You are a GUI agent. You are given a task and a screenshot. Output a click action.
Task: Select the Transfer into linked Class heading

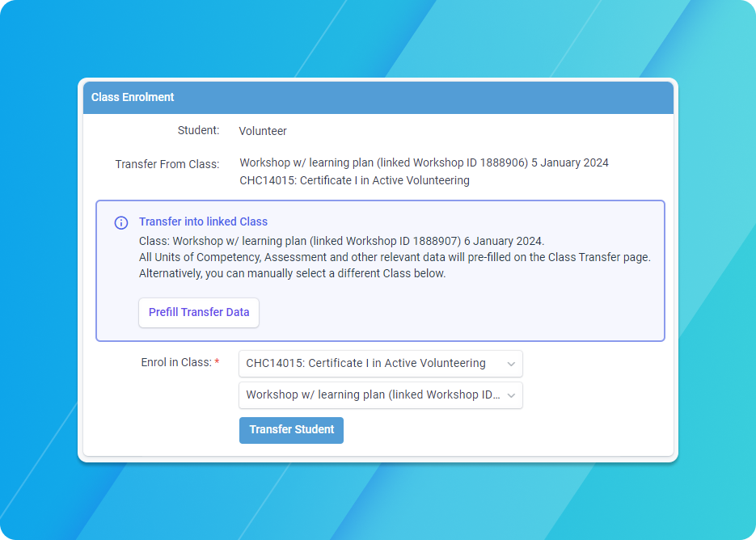204,221
